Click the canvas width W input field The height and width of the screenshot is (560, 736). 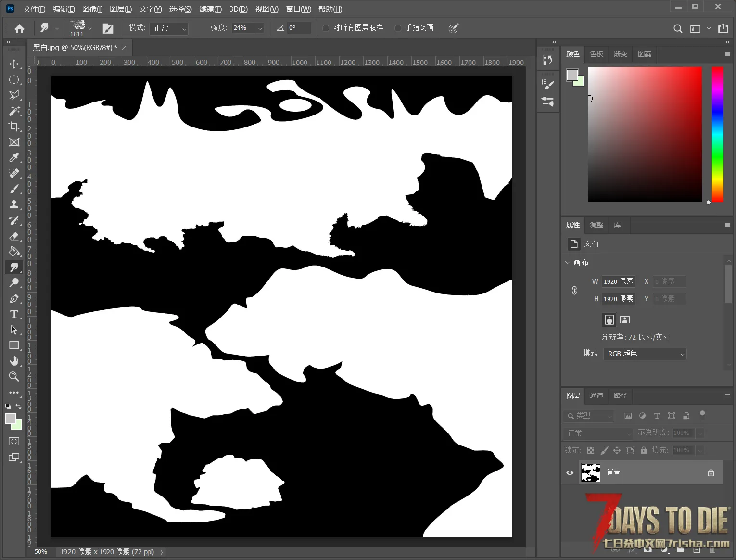[x=618, y=281]
